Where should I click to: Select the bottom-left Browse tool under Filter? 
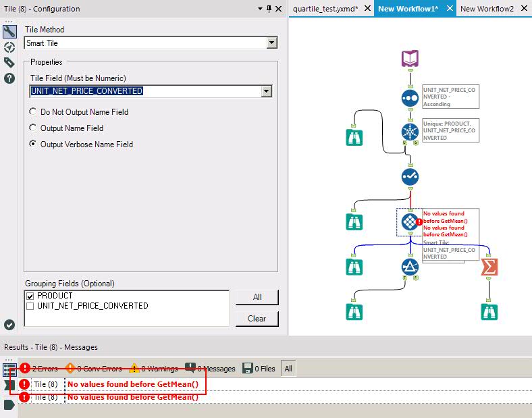point(354,312)
